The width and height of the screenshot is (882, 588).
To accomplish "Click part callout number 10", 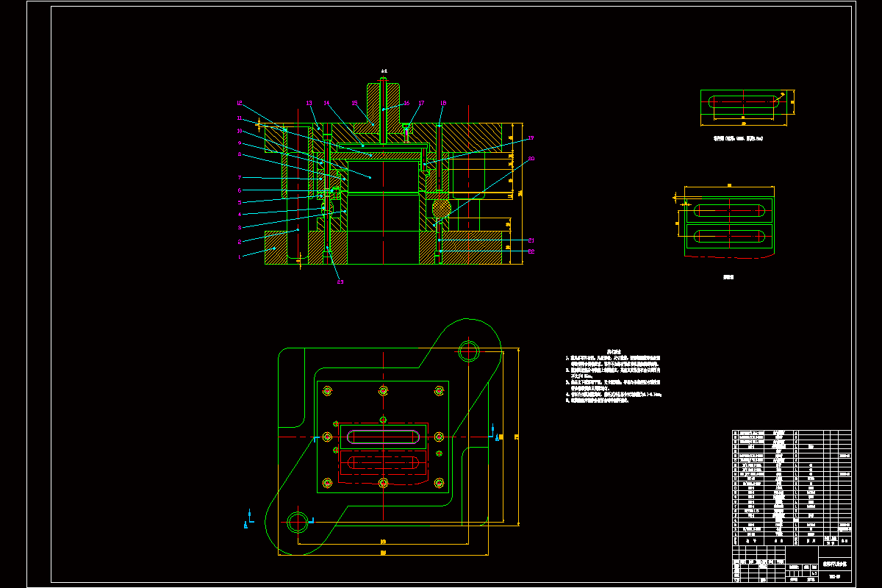I will tap(240, 131).
